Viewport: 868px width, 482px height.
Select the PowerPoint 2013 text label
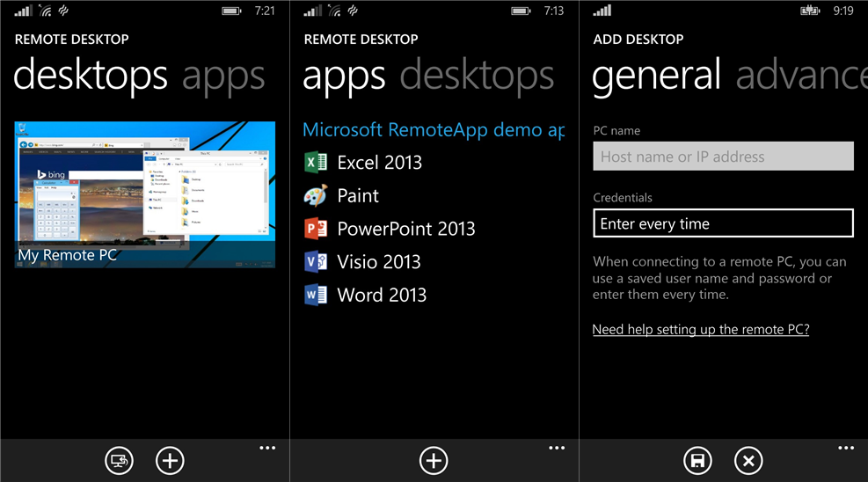click(x=406, y=229)
